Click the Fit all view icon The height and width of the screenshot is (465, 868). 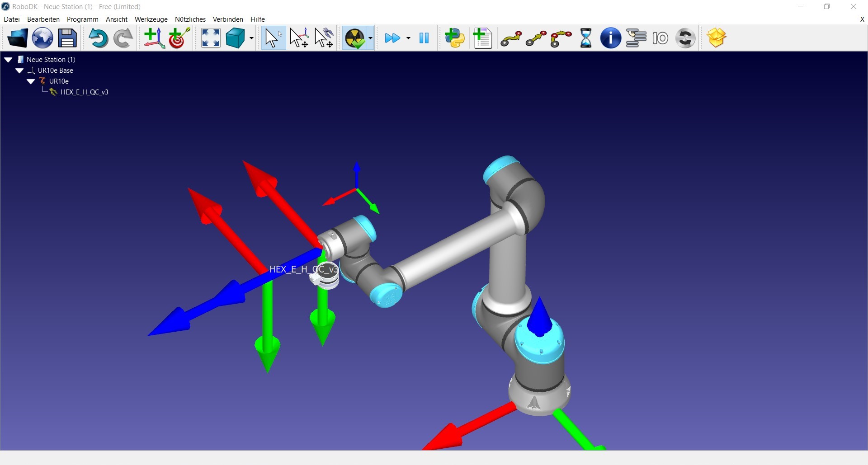pyautogui.click(x=211, y=38)
